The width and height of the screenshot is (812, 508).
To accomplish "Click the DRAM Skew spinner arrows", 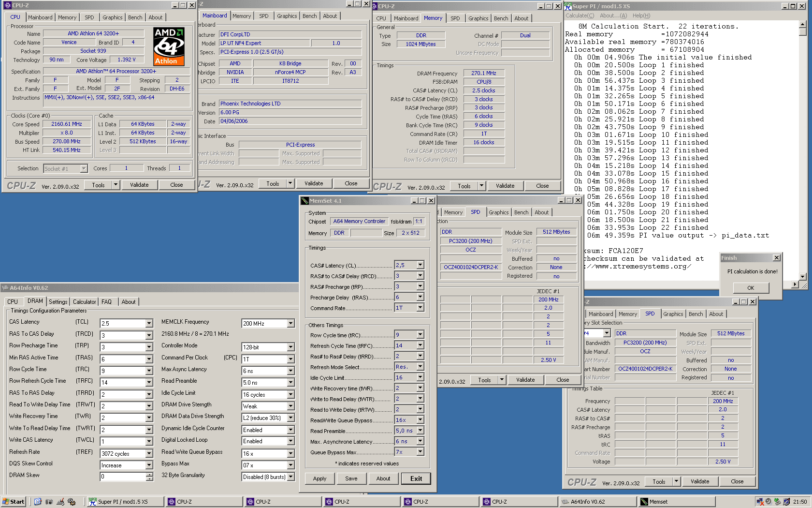I will click(x=149, y=477).
